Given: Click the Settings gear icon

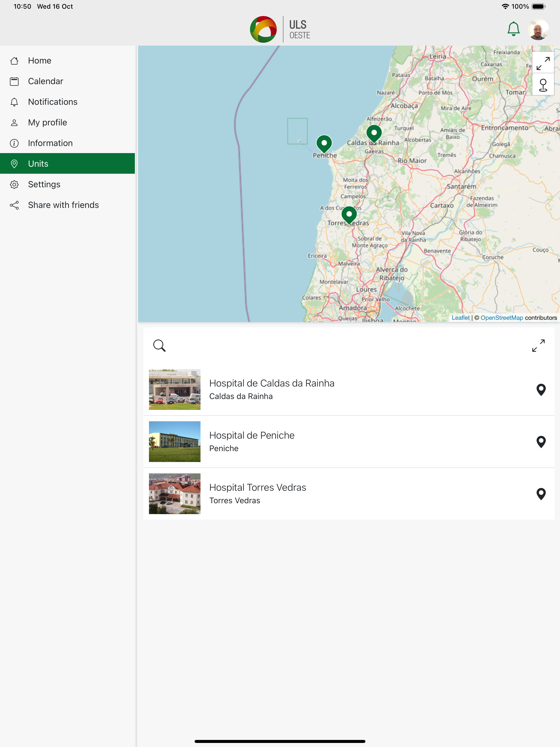Looking at the screenshot, I should (14, 184).
